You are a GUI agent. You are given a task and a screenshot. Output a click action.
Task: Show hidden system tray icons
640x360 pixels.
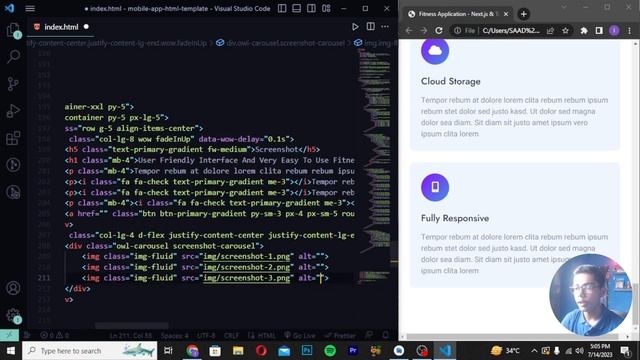click(x=534, y=351)
